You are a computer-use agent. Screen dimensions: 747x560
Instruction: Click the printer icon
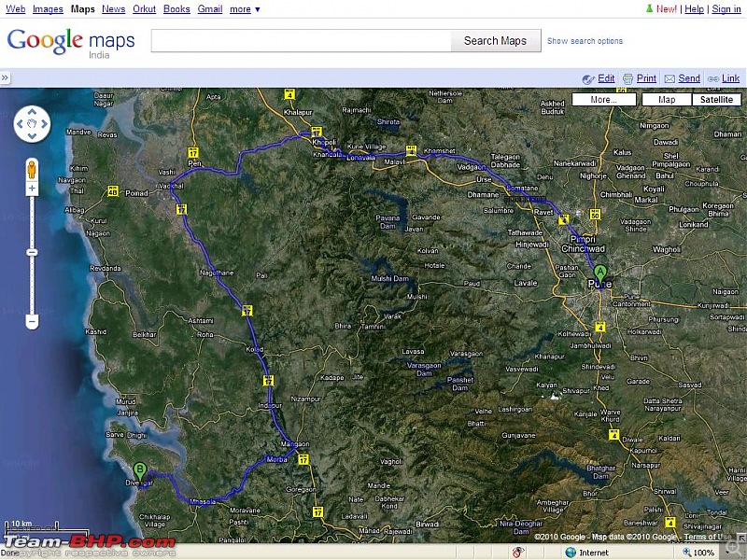pyautogui.click(x=627, y=79)
